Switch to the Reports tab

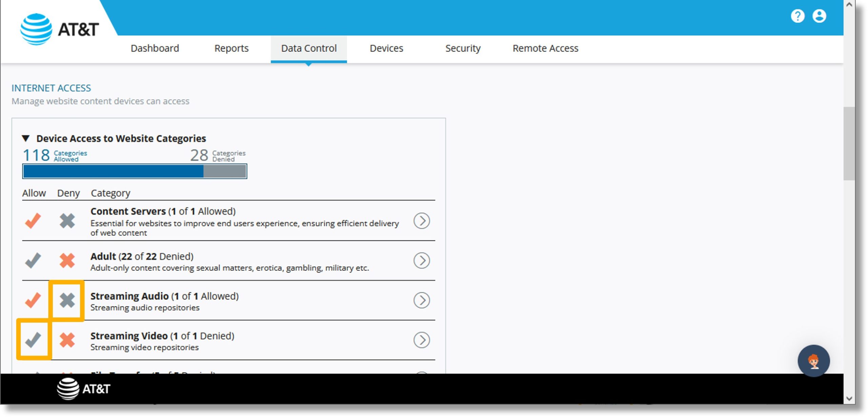[x=233, y=48]
